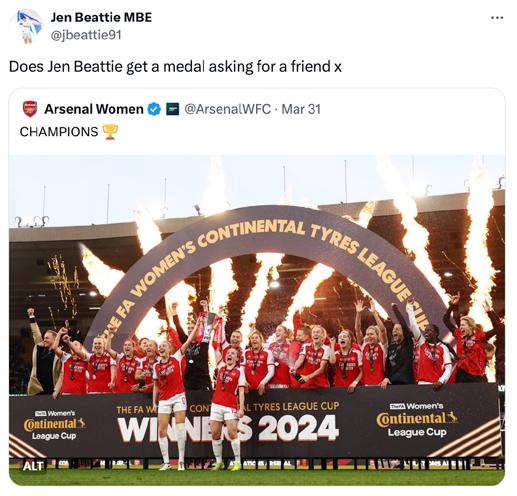
Task: Inspect the blue verified checkmark badge
Action: tap(154, 109)
